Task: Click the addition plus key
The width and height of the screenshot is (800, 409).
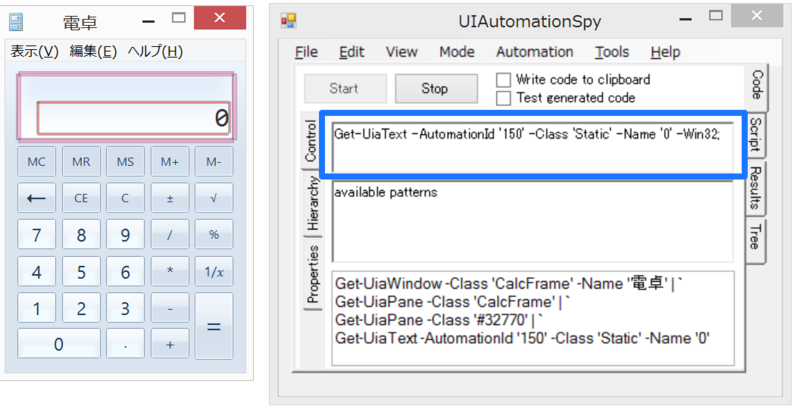Action: (170, 344)
